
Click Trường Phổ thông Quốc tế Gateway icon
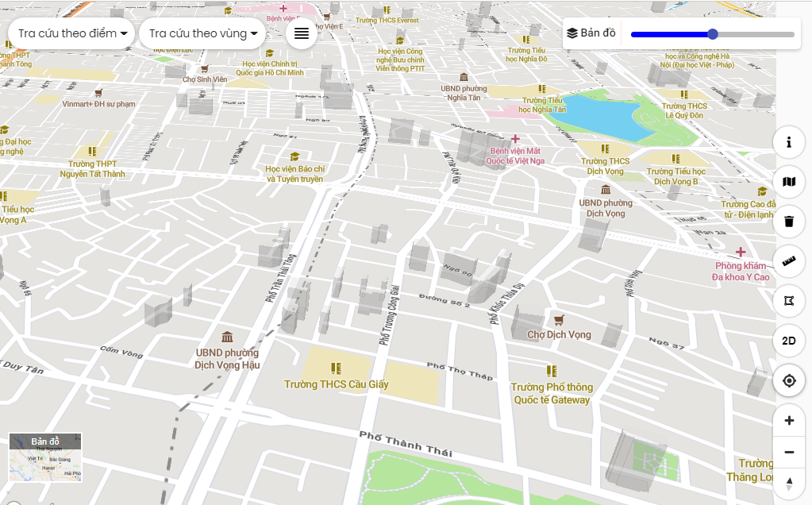(552, 371)
